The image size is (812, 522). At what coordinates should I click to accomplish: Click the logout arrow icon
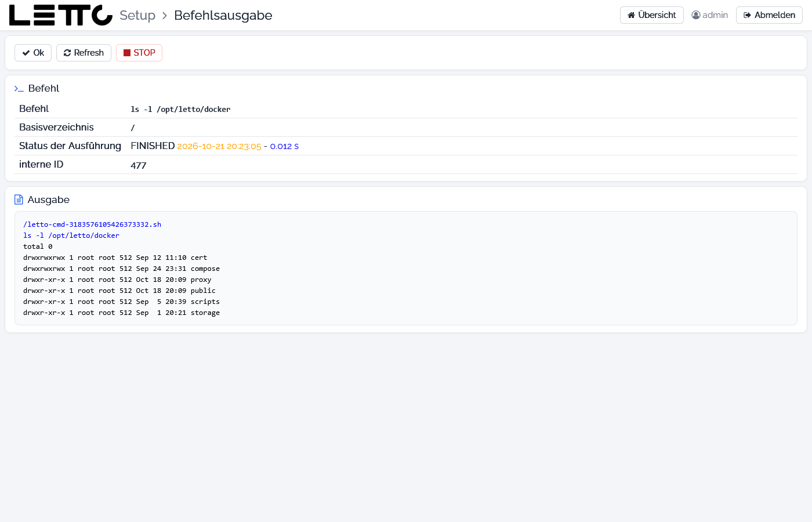click(748, 15)
